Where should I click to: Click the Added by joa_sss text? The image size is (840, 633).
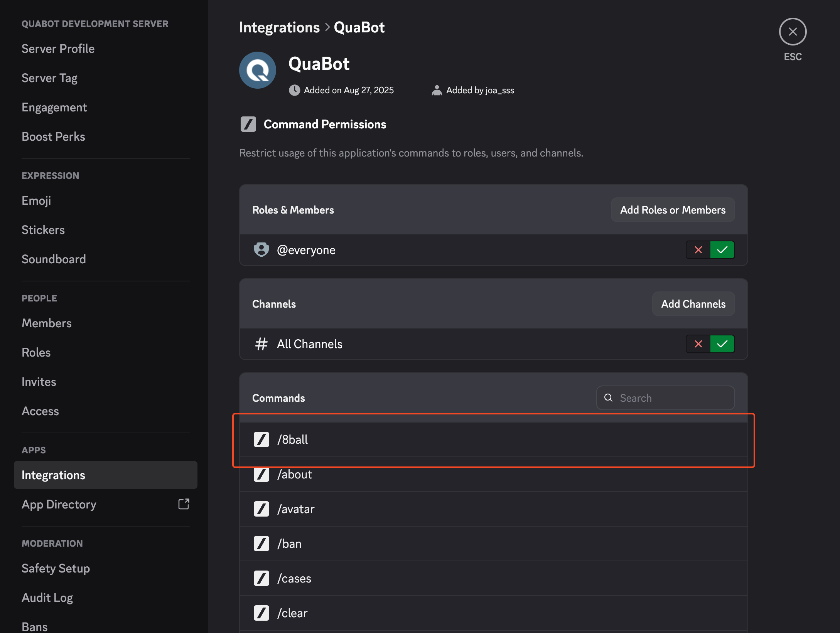click(x=480, y=90)
